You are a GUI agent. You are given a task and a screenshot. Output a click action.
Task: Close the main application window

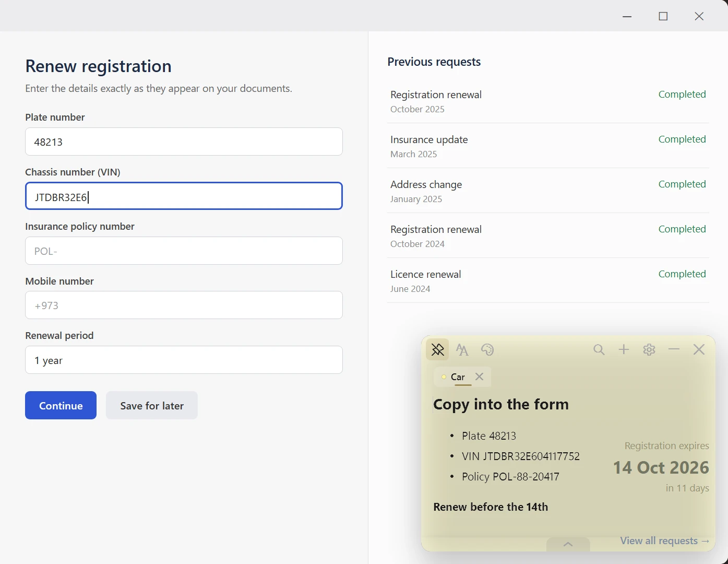pyautogui.click(x=699, y=16)
